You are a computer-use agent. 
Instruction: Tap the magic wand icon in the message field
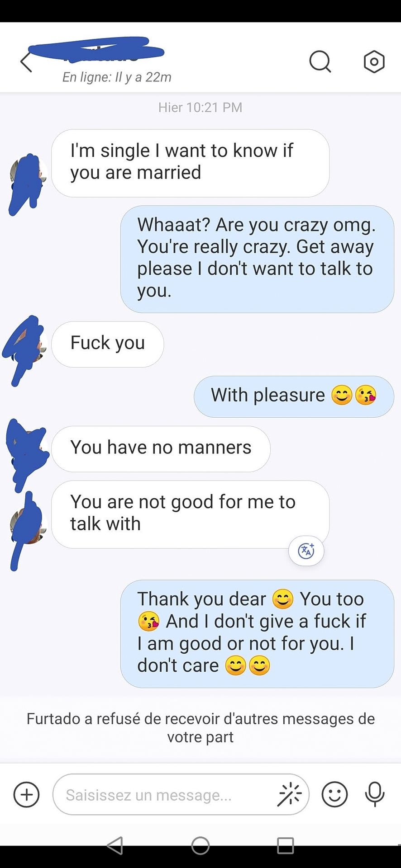coord(290,794)
